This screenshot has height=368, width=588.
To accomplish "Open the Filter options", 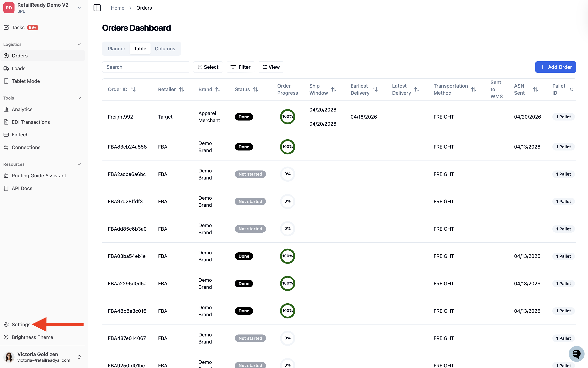I will [240, 67].
